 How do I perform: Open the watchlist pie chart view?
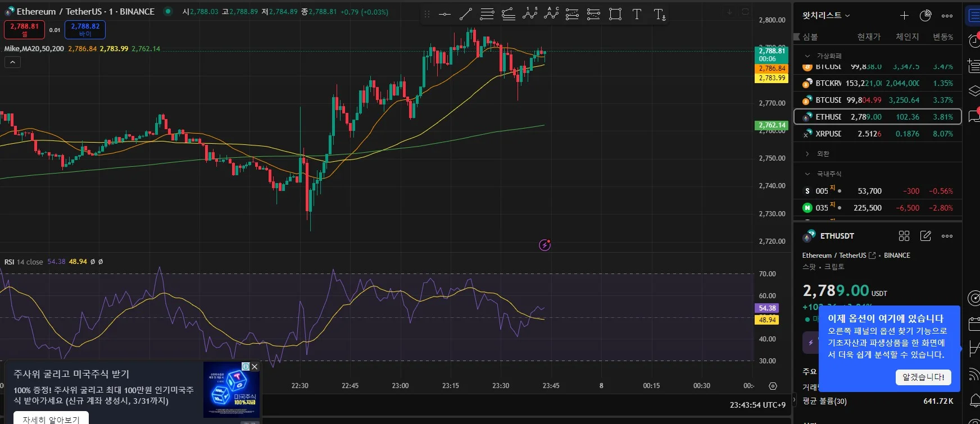[x=925, y=16]
